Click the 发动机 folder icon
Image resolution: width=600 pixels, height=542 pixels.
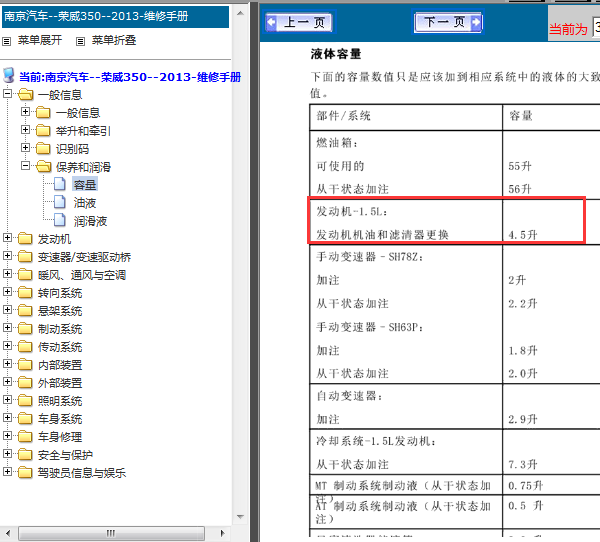(25, 238)
